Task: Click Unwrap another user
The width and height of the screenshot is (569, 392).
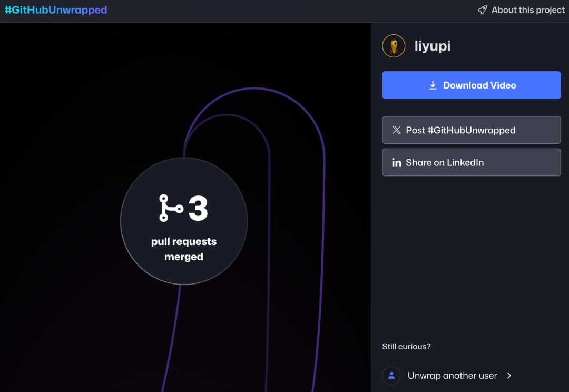Action: [x=447, y=375]
